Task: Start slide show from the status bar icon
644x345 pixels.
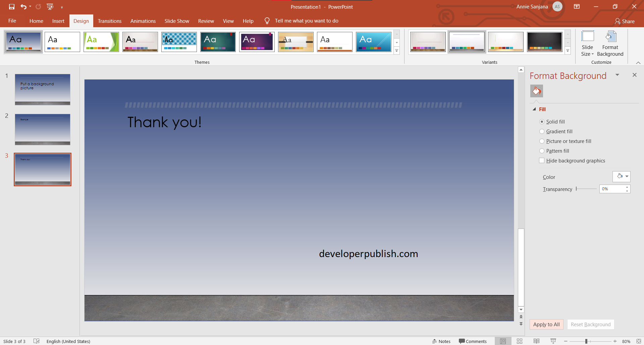Action: 553,341
